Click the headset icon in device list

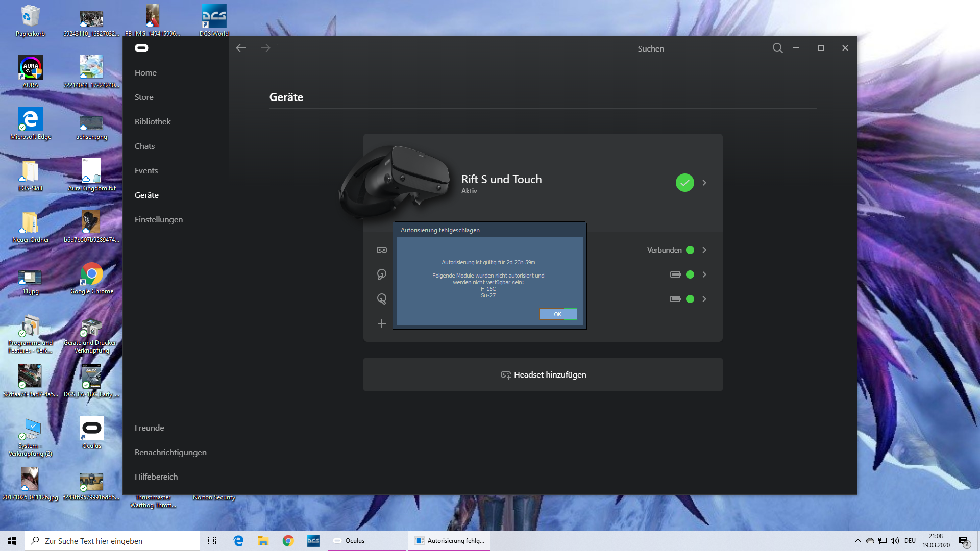point(382,250)
